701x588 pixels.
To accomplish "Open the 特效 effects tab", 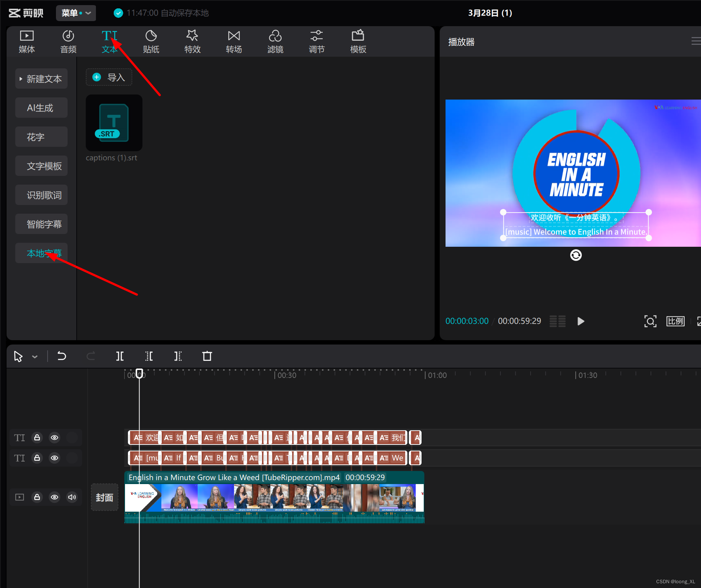I will pyautogui.click(x=192, y=42).
